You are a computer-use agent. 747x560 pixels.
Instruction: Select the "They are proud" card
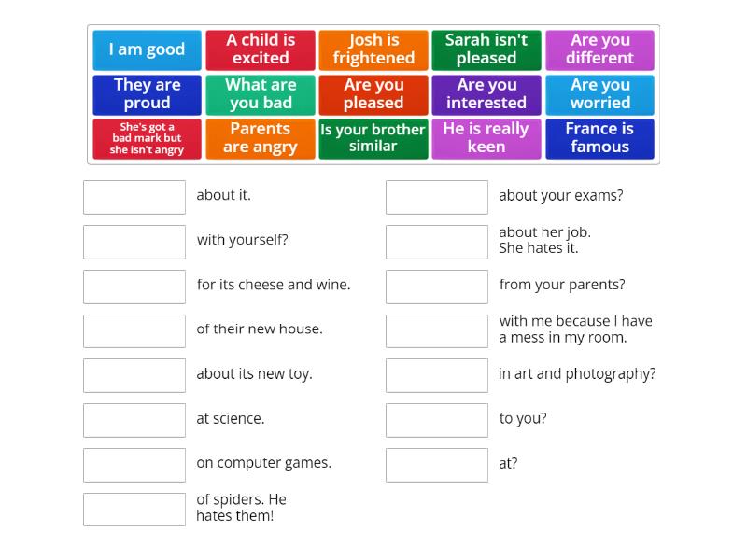(146, 92)
